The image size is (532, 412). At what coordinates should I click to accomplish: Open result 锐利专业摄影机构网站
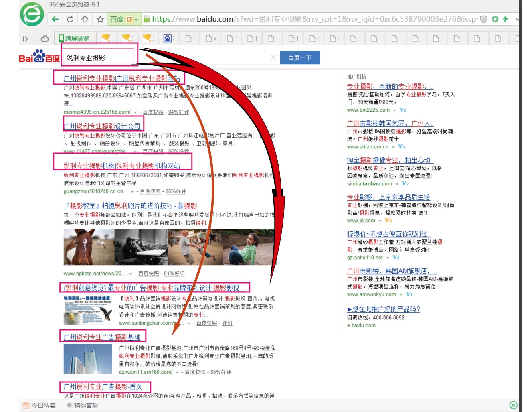(122, 166)
